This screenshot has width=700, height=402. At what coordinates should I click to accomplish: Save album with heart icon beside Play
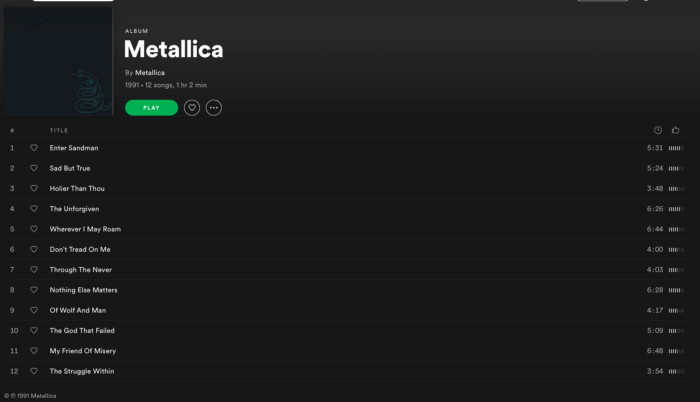pos(192,107)
